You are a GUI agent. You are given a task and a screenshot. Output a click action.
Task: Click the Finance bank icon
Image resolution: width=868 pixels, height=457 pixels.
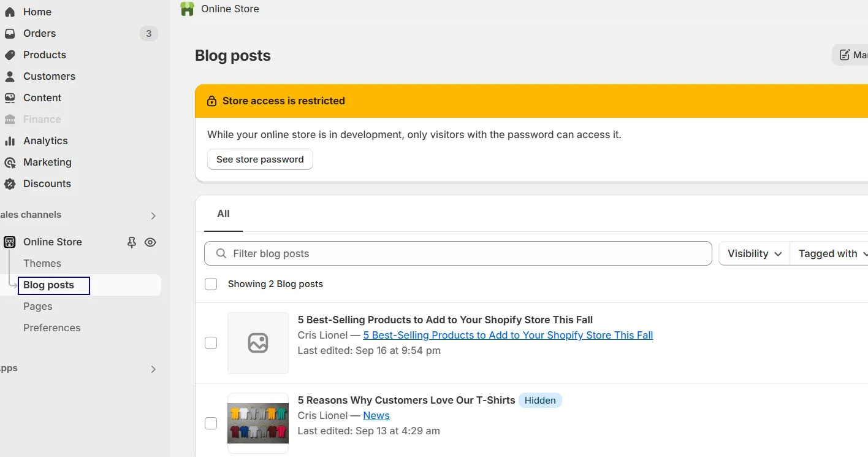point(10,119)
